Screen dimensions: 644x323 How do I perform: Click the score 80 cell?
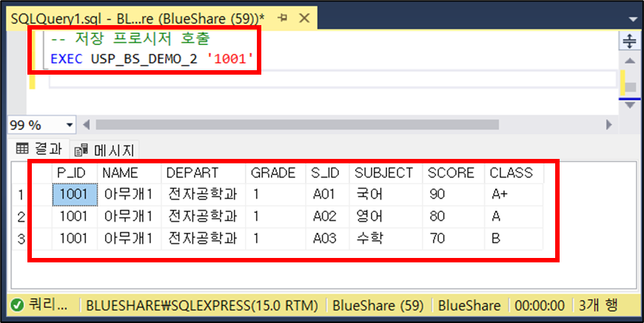pyautogui.click(x=454, y=217)
